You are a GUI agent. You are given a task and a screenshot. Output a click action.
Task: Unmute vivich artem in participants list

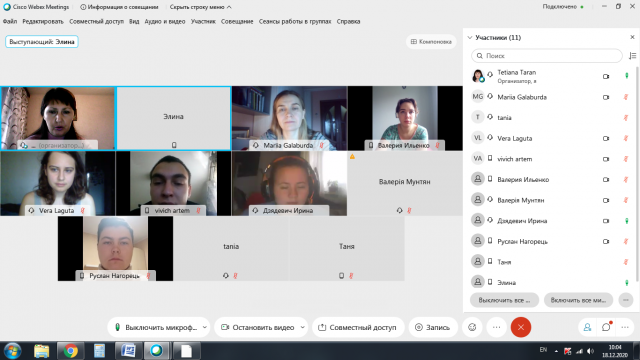[x=626, y=159]
